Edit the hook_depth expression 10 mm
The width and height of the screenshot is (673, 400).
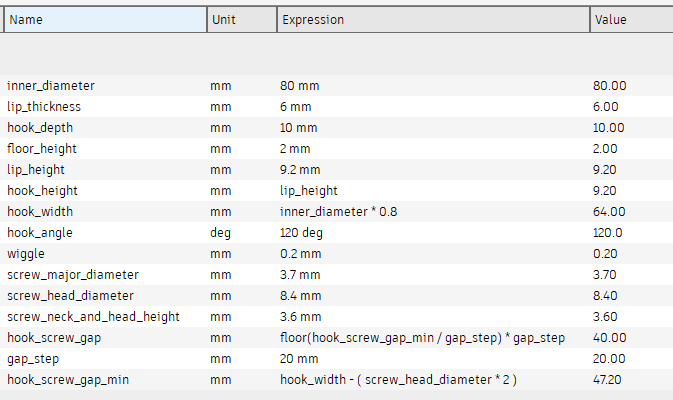click(299, 128)
